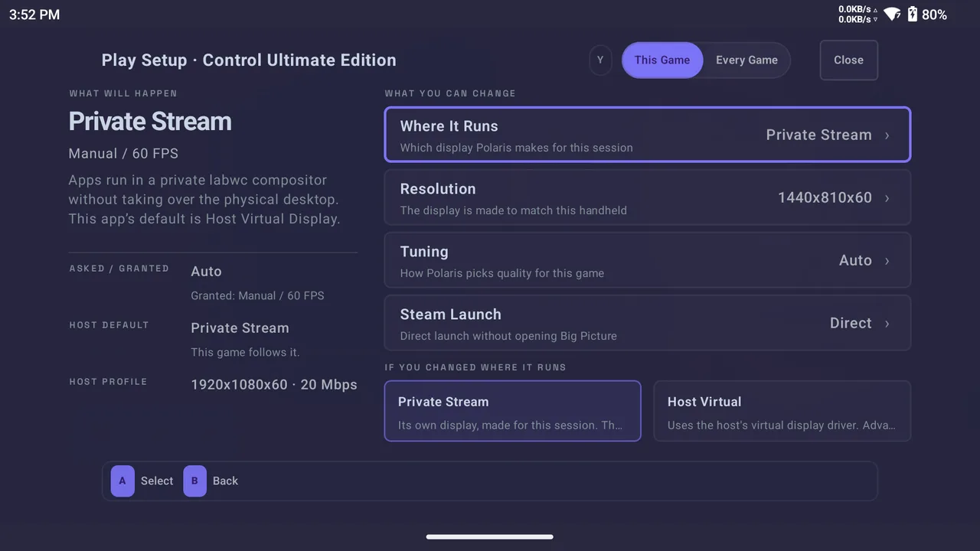Expand chevron beside Direct value
The width and height of the screenshot is (980, 551).
[887, 324]
